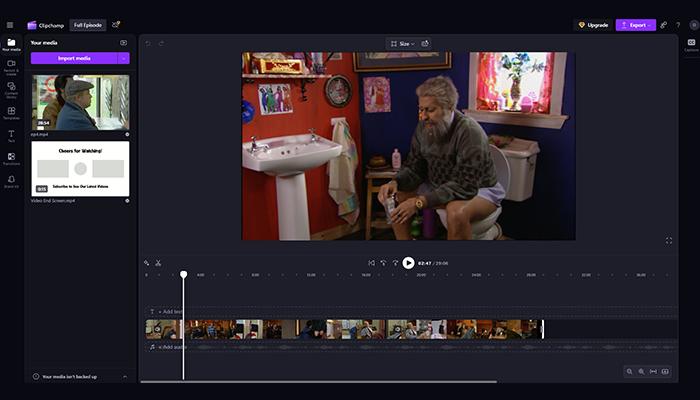The width and height of the screenshot is (700, 400).
Task: Open the user account avatar
Action: [694, 25]
